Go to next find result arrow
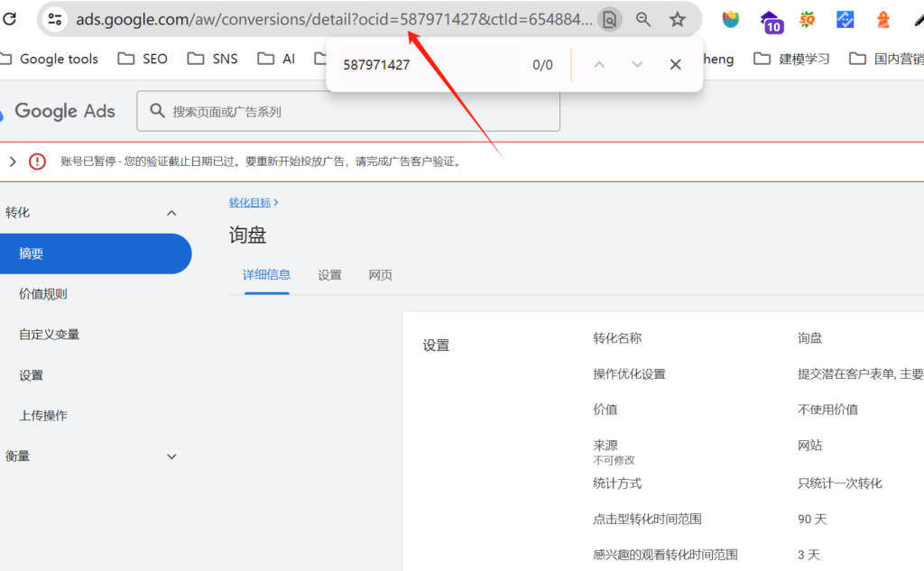924x571 pixels. [x=637, y=64]
